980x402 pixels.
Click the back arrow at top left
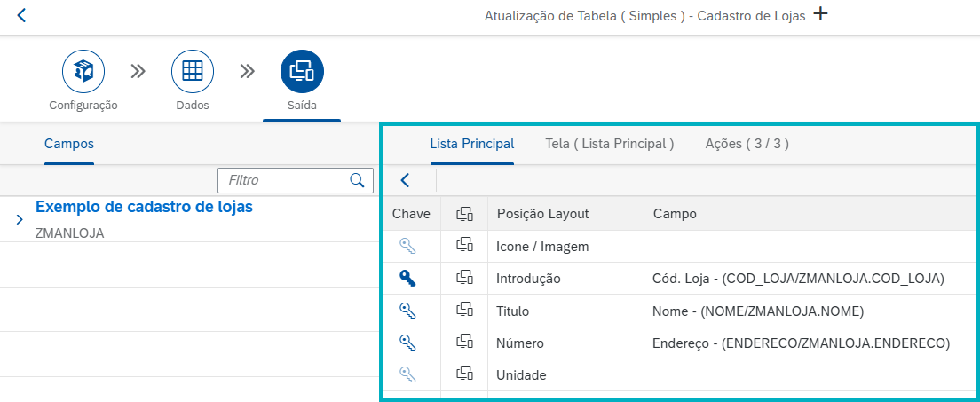[x=21, y=15]
